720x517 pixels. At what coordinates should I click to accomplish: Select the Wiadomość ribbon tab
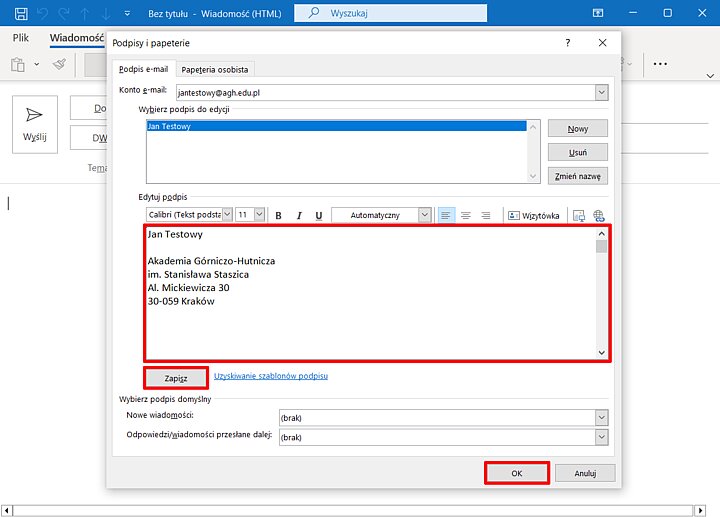(77, 38)
